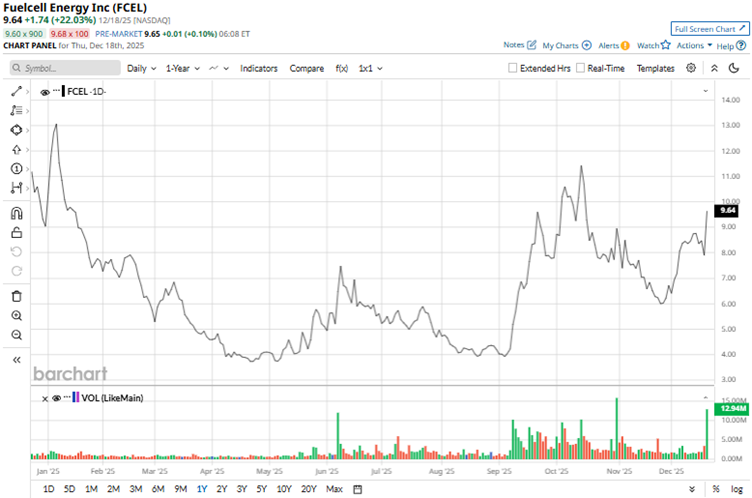Hide the FCEL series eye icon
Viewport: 752px width, 498px height.
pos(45,92)
